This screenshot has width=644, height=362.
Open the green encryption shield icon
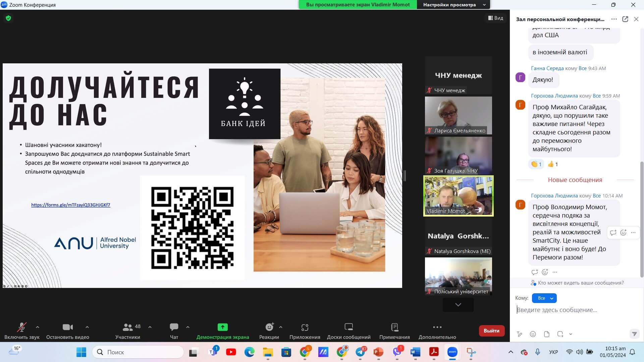click(x=8, y=18)
